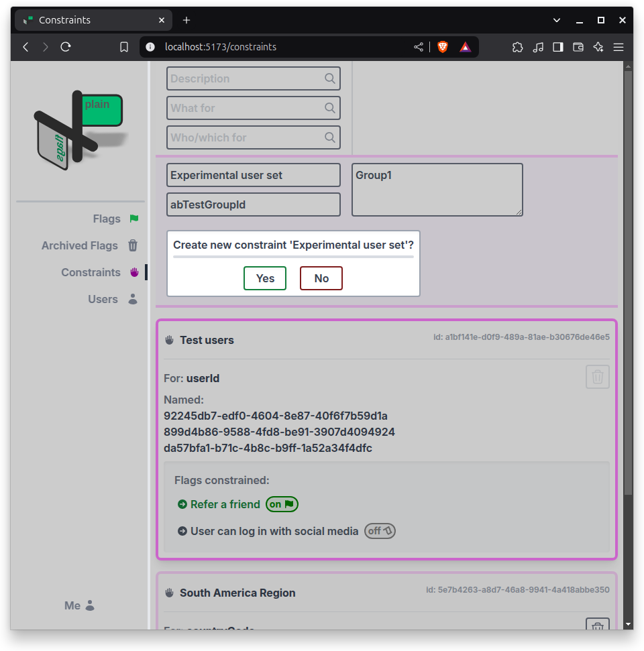Select the purple hand icon beside Constraints
The height and width of the screenshot is (651, 644).
click(133, 272)
